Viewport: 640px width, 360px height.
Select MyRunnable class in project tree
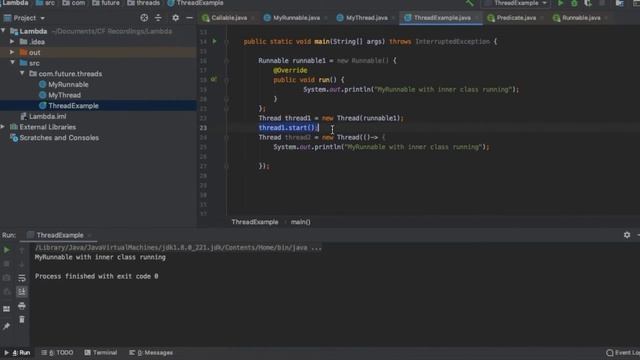pos(68,84)
